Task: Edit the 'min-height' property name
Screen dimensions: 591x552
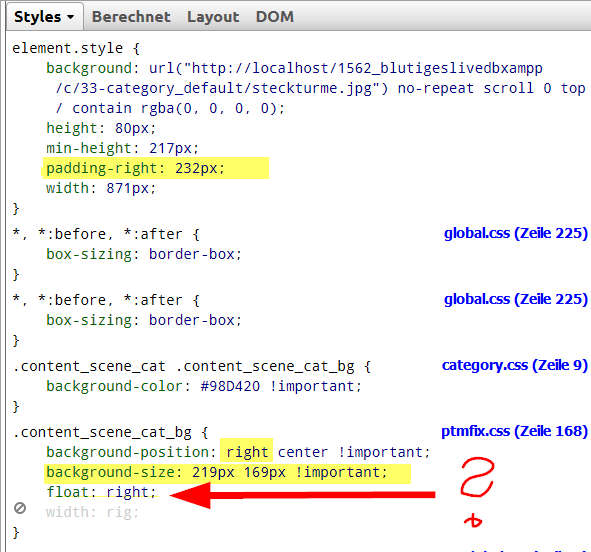Action: coord(89,148)
